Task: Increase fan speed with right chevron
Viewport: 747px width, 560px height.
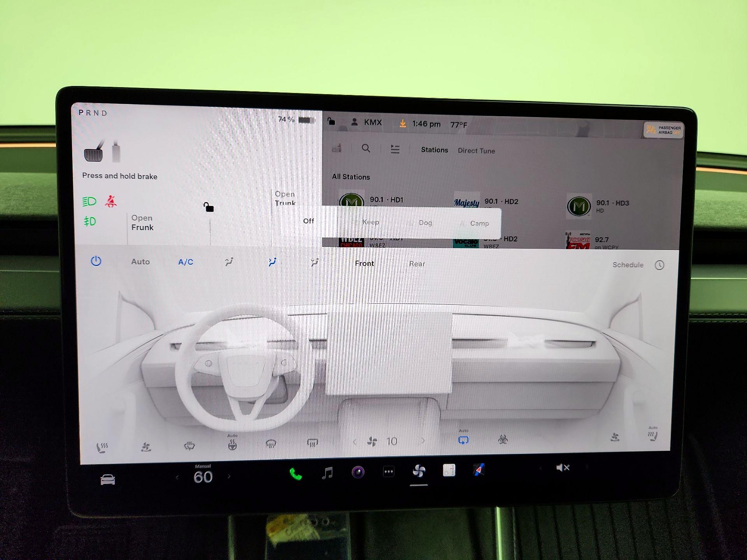Action: pos(423,441)
